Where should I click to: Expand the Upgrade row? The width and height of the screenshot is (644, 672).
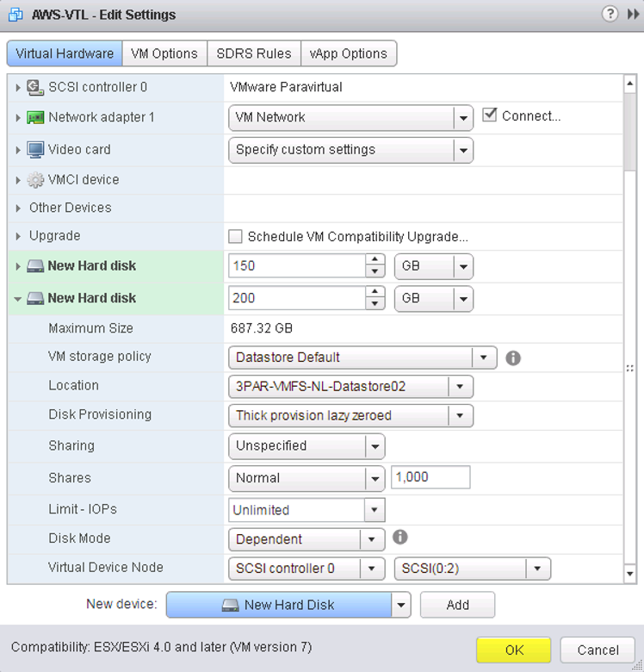pyautogui.click(x=17, y=236)
